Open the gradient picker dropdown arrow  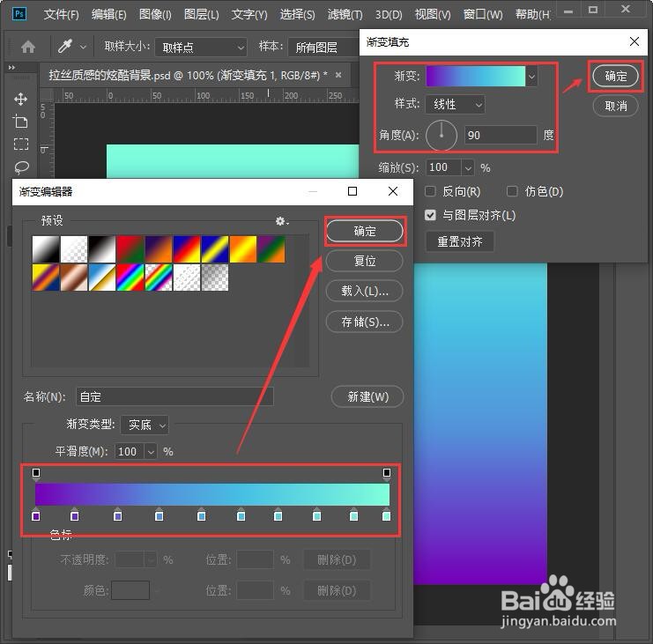coord(531,76)
